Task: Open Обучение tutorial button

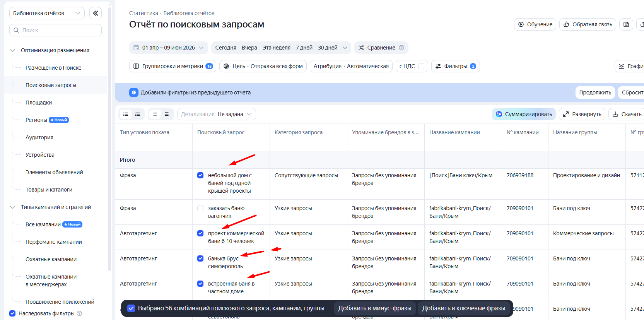Action: [x=535, y=24]
